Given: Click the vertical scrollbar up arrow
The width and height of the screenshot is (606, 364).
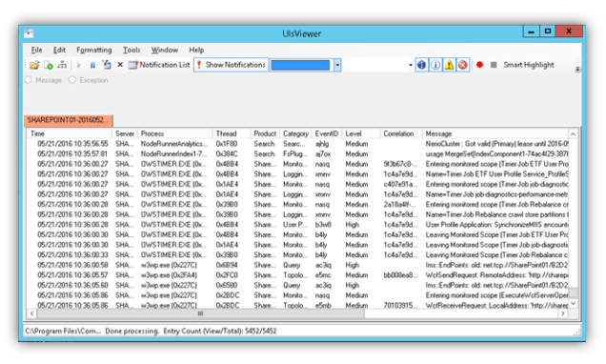Looking at the screenshot, I should pos(574,134).
